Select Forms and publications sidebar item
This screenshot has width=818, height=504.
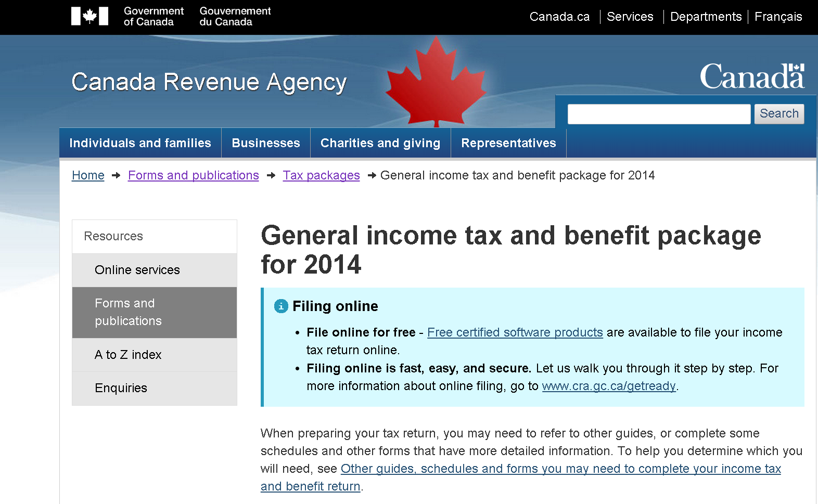click(155, 313)
